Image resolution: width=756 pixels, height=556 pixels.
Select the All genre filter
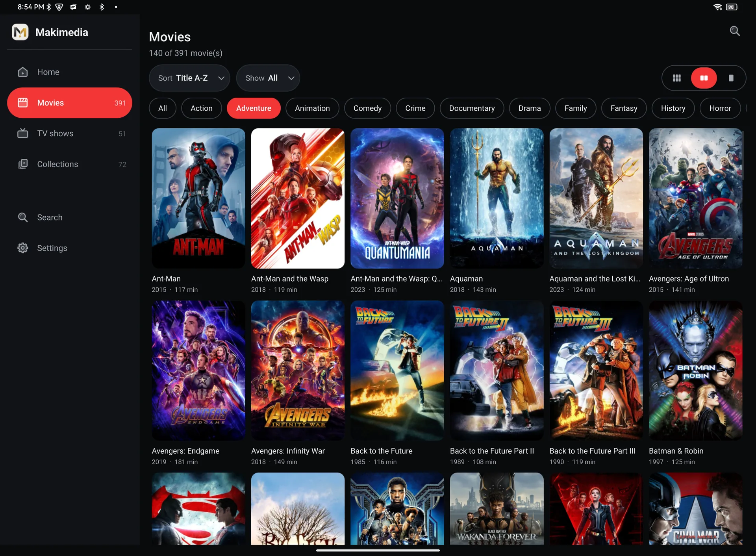(163, 108)
